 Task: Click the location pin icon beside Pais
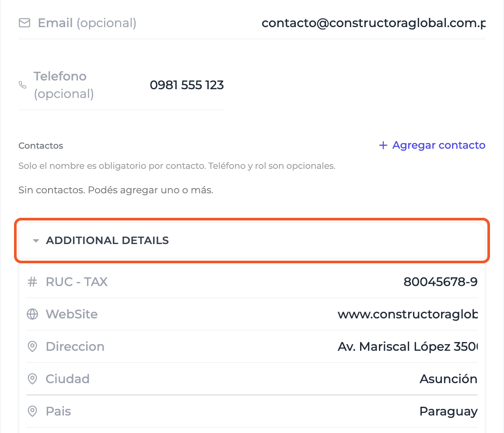[x=32, y=411]
